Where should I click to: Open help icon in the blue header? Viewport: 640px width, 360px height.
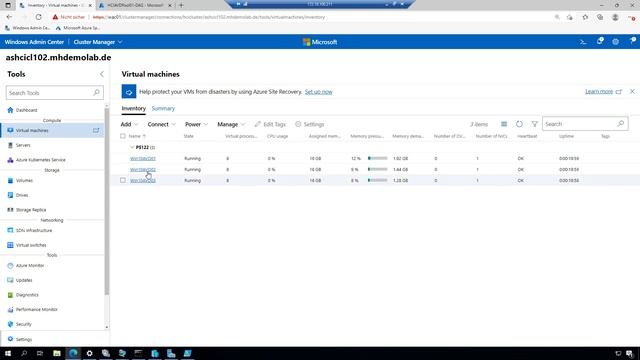(x=632, y=41)
